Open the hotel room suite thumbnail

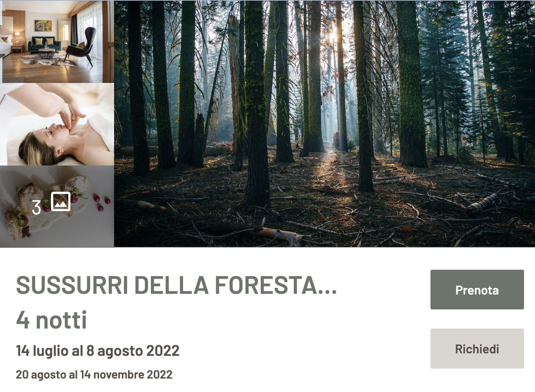click(57, 41)
